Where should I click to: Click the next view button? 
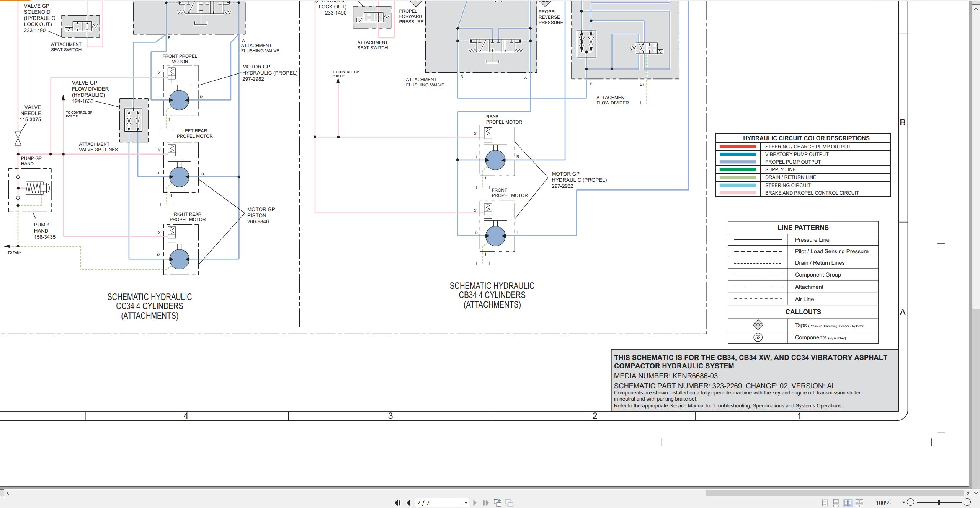pos(509,503)
